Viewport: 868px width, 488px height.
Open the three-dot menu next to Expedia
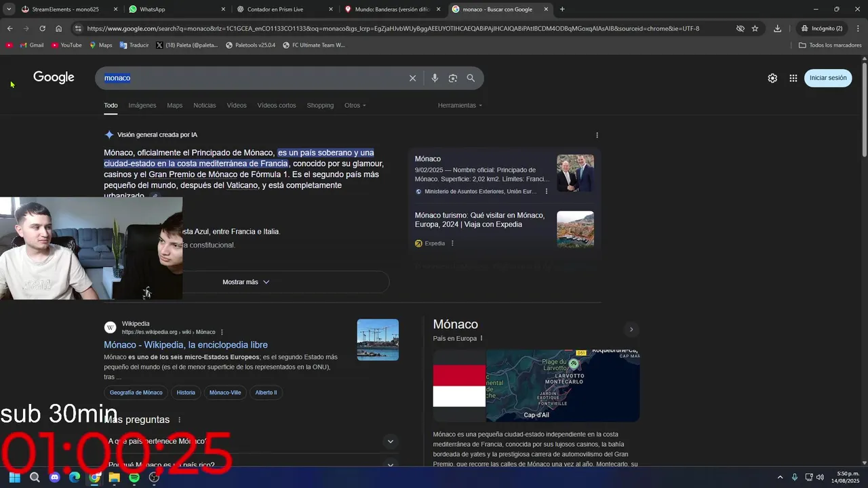point(452,243)
